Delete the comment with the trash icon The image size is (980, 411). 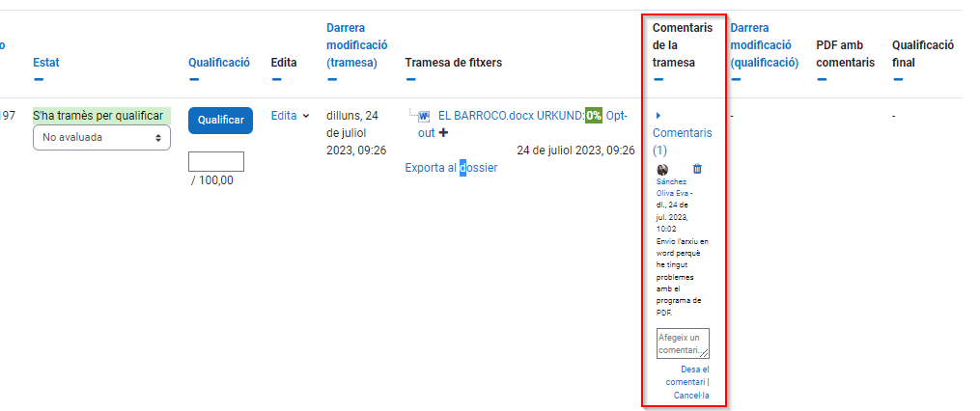click(x=698, y=169)
